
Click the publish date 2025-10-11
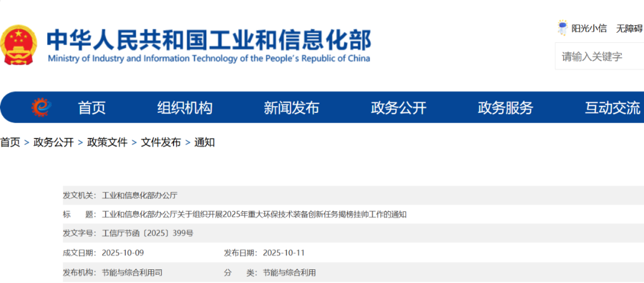tap(284, 252)
